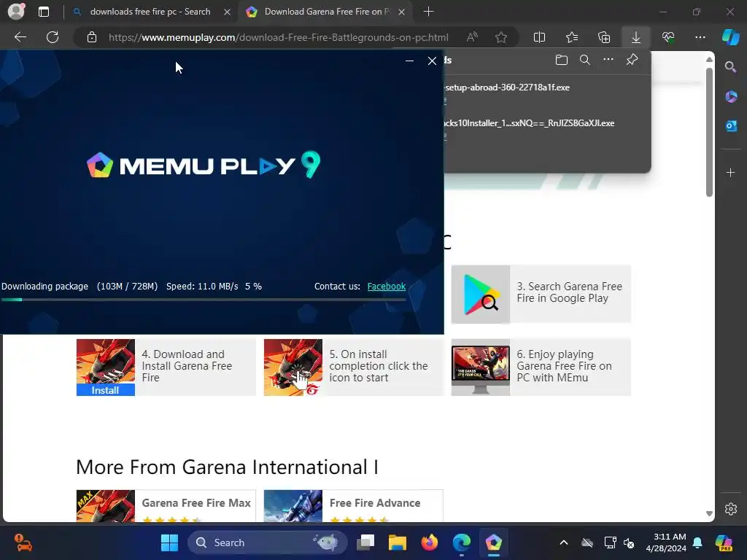Screen dimensions: 747x560
Task: Open the Edge profile avatar
Action: tap(16, 12)
